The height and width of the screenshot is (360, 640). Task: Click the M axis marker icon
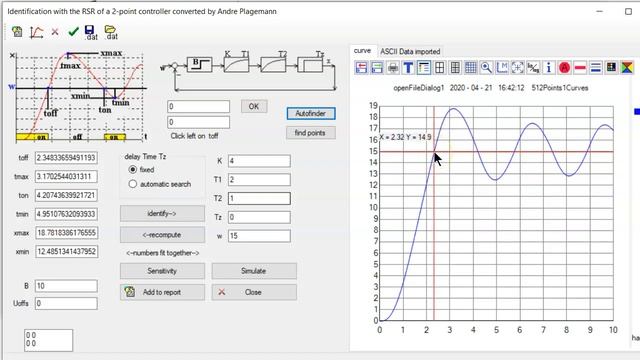click(502, 67)
